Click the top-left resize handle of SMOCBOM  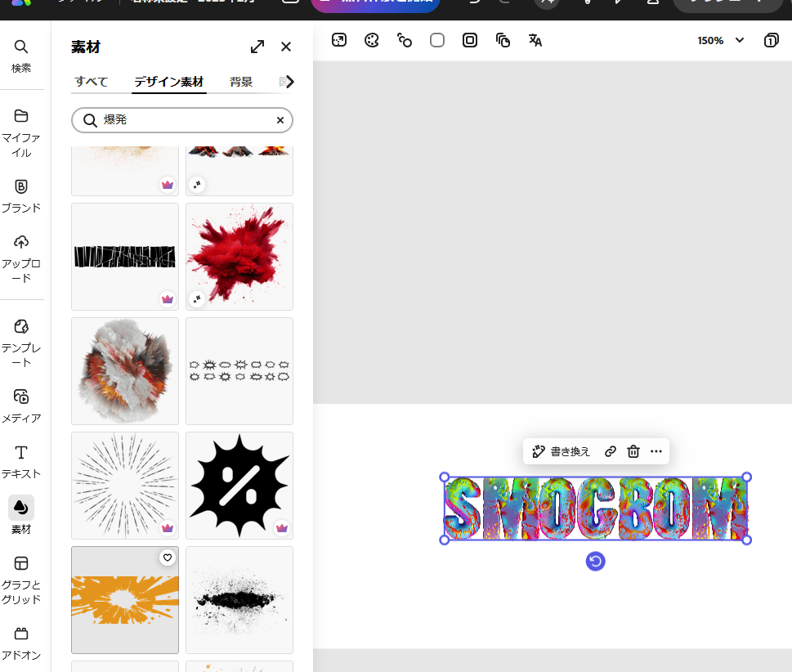445,477
